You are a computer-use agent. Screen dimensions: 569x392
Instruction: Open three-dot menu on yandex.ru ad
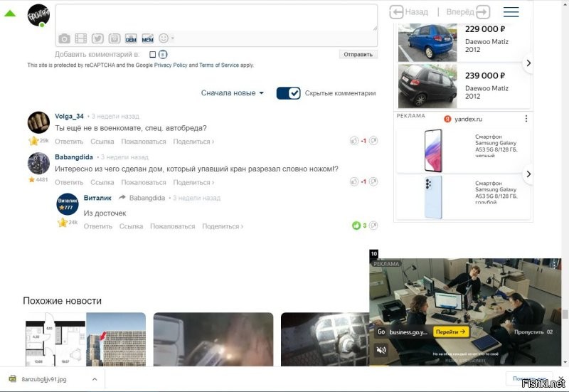click(526, 119)
